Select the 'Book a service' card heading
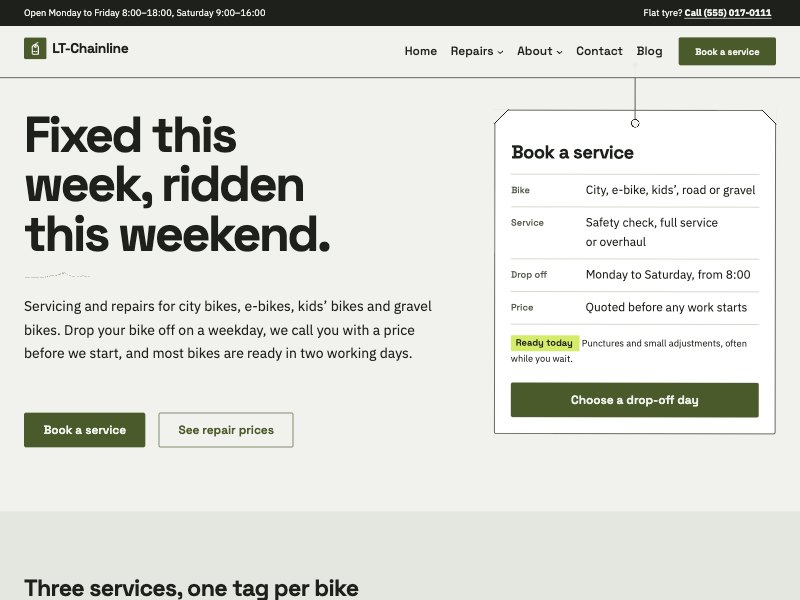Viewport: 800px width, 600px height. point(572,152)
